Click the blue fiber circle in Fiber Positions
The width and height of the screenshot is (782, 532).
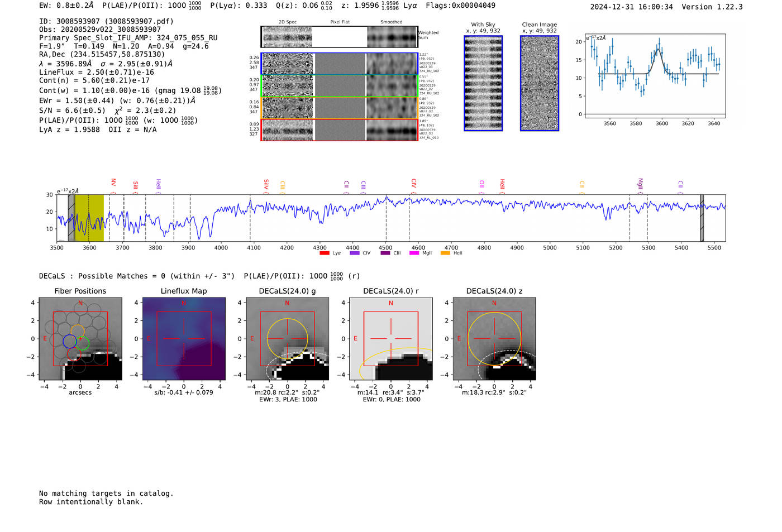click(69, 341)
